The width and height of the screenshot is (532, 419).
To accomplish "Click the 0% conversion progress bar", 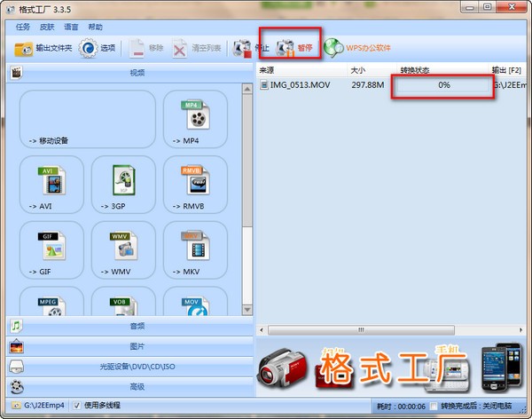I will coord(443,85).
